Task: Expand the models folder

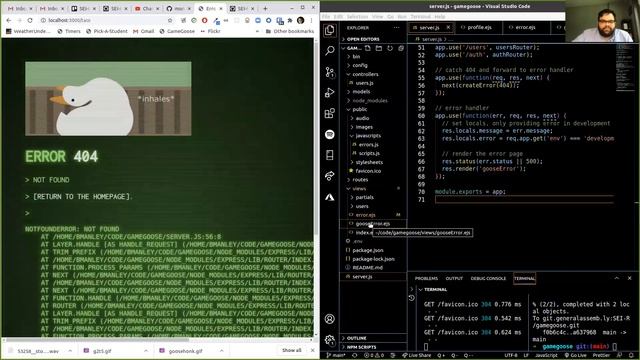Action: [361, 91]
